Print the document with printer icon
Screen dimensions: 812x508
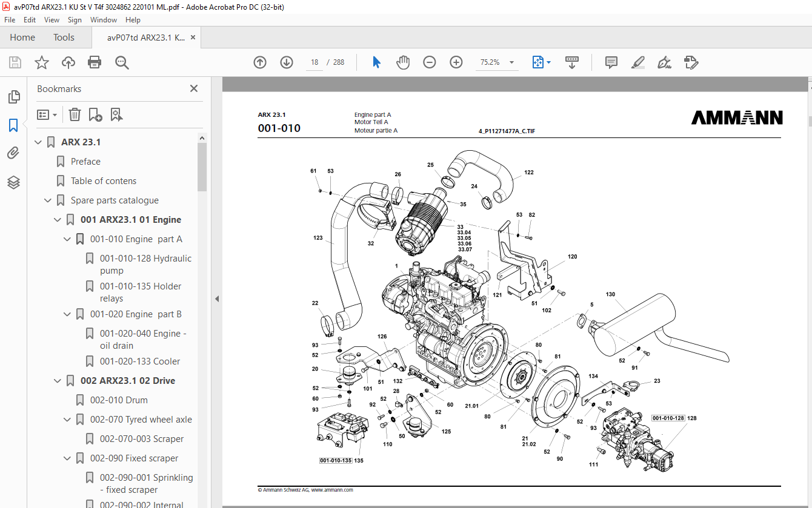[95, 62]
